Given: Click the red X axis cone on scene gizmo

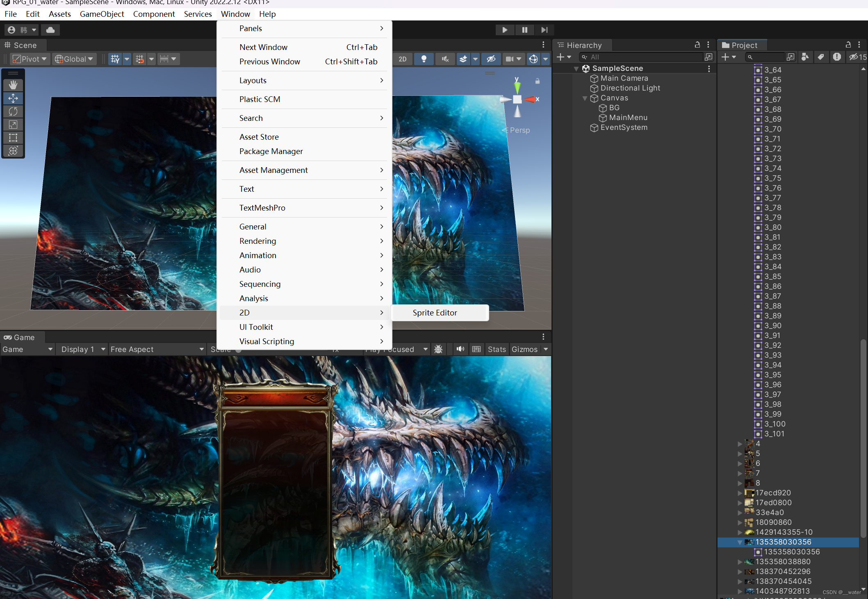Looking at the screenshot, I should click(x=531, y=99).
